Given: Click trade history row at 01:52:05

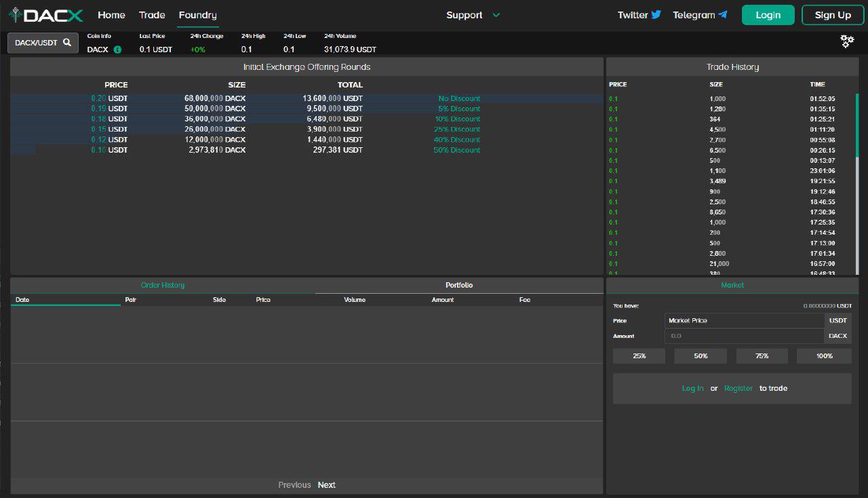Looking at the screenshot, I should click(x=732, y=98).
